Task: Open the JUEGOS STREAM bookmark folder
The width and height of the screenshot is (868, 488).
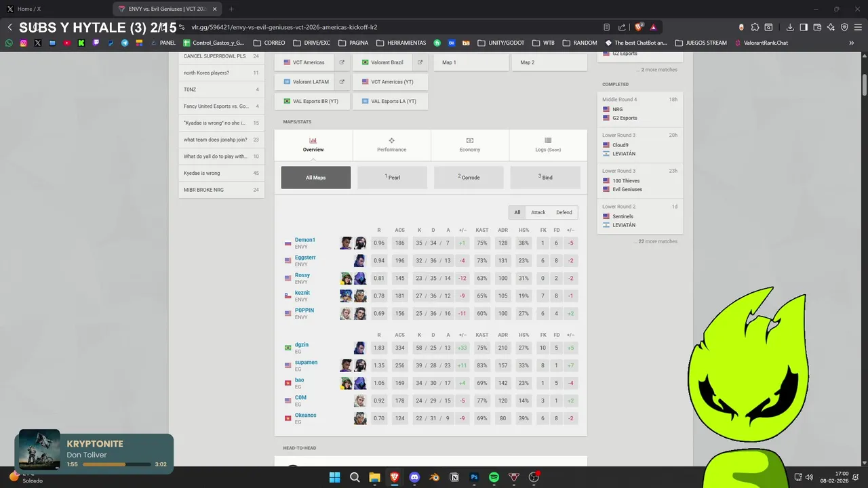Action: click(x=701, y=43)
